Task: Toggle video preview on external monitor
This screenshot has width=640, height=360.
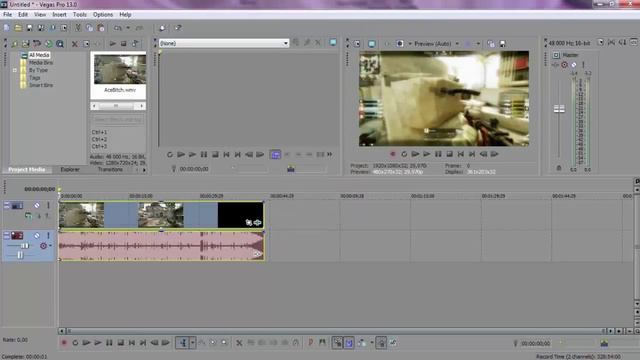Action: 371,44
